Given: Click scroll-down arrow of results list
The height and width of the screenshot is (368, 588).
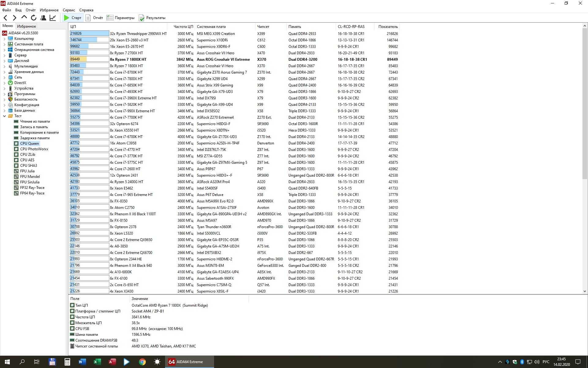Looking at the screenshot, I should (585, 291).
